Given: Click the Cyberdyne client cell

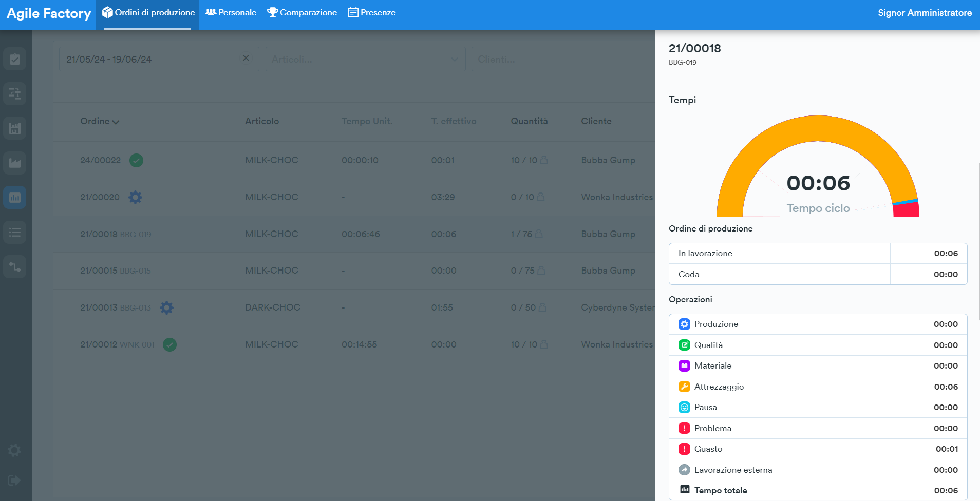Looking at the screenshot, I should (x=618, y=307).
